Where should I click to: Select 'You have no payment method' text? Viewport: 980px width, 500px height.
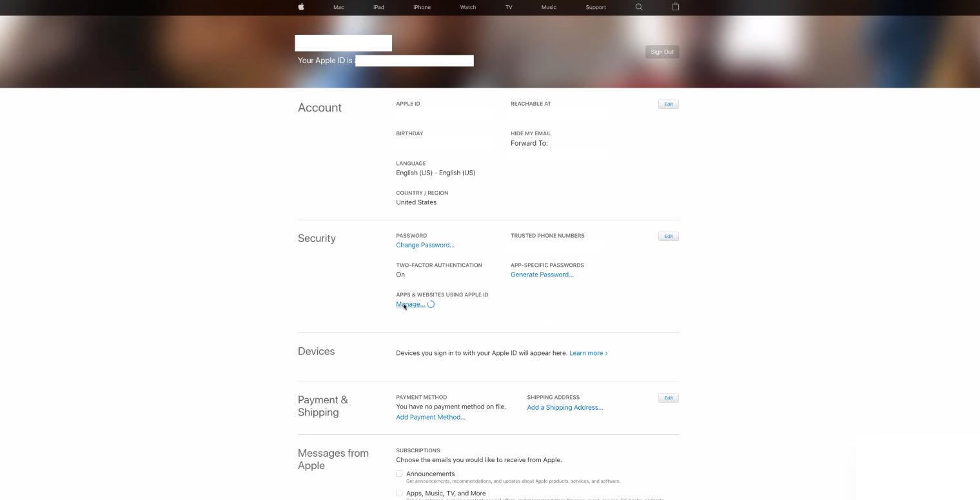[451, 407]
